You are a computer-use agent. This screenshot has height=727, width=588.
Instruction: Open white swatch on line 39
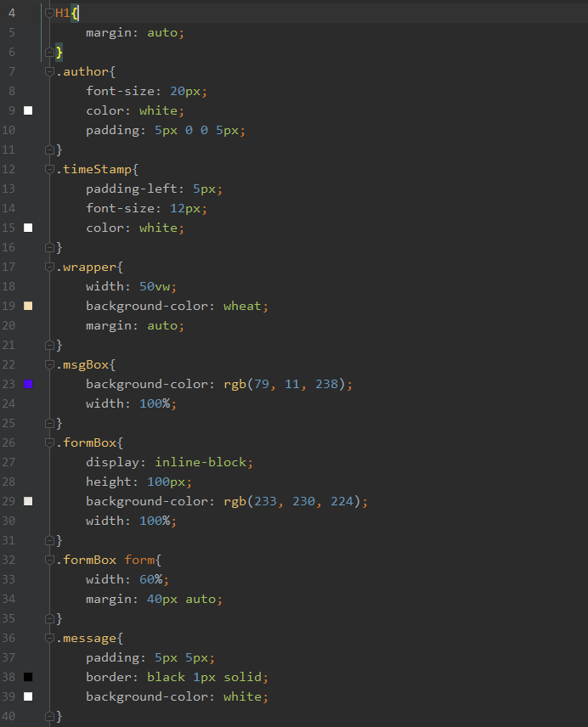pos(28,696)
